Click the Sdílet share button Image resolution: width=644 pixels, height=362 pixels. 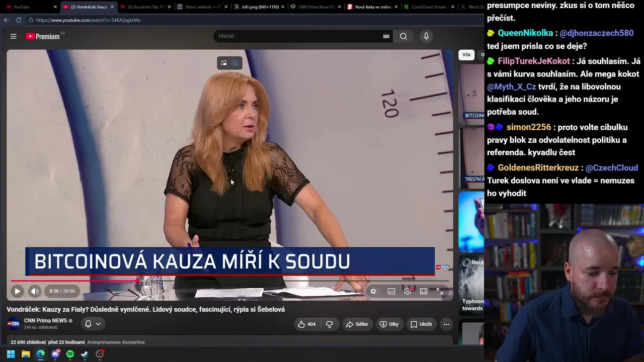point(357,324)
